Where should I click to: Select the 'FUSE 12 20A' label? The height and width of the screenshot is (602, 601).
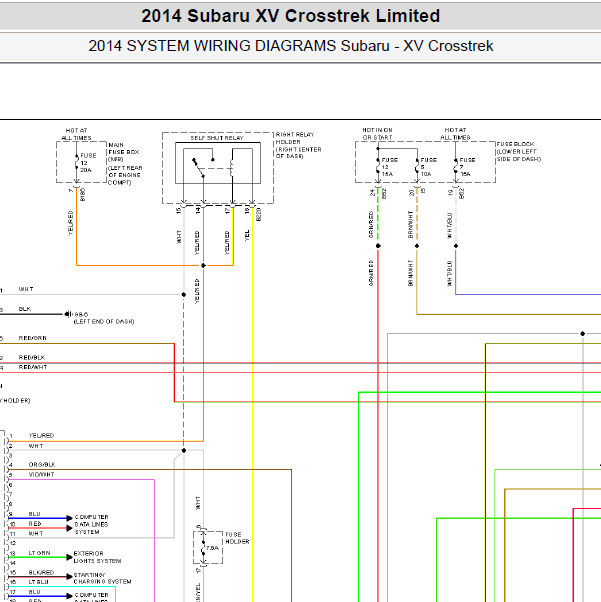coord(88,163)
